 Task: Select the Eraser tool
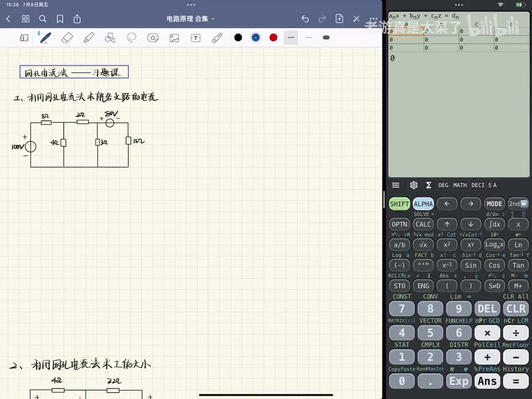[x=67, y=38]
